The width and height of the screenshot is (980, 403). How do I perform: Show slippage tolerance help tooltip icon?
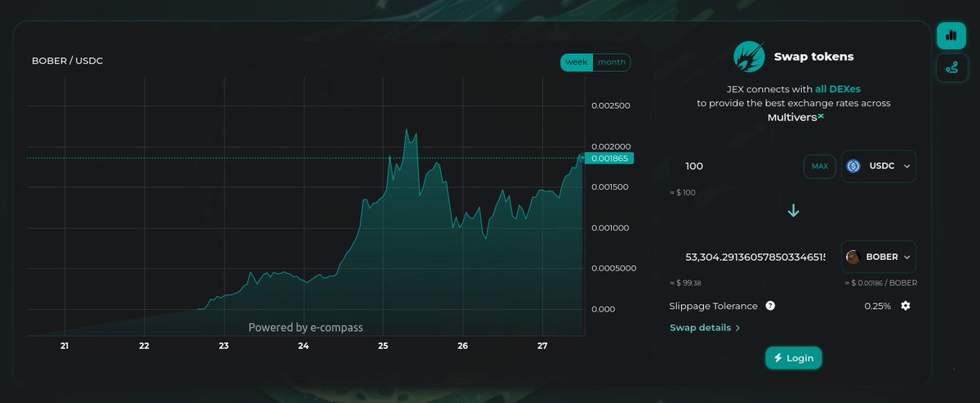(x=770, y=306)
